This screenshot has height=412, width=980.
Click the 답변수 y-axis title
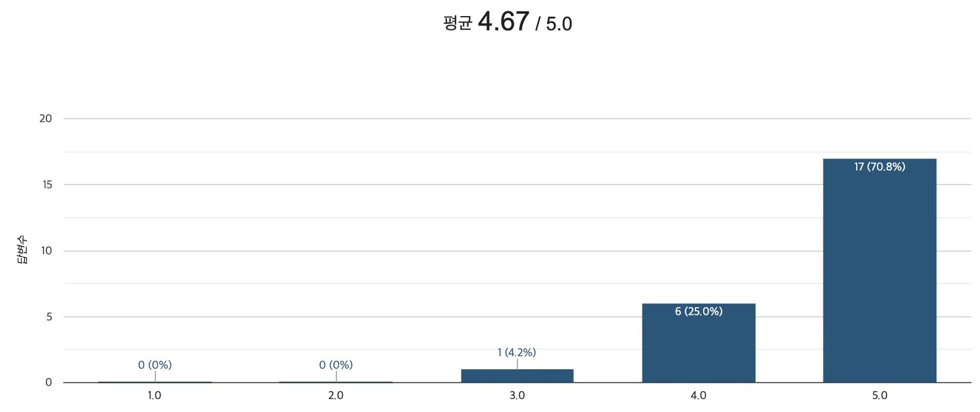tap(23, 251)
